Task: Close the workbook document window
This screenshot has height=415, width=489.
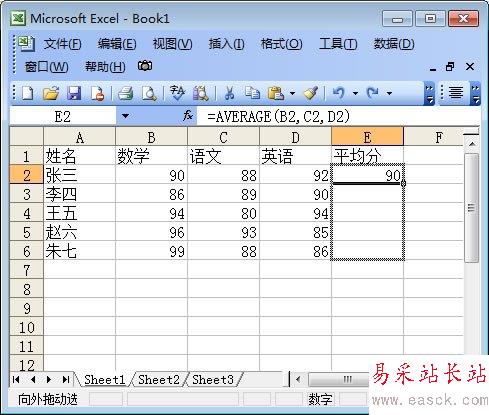Action: pyautogui.click(x=470, y=67)
